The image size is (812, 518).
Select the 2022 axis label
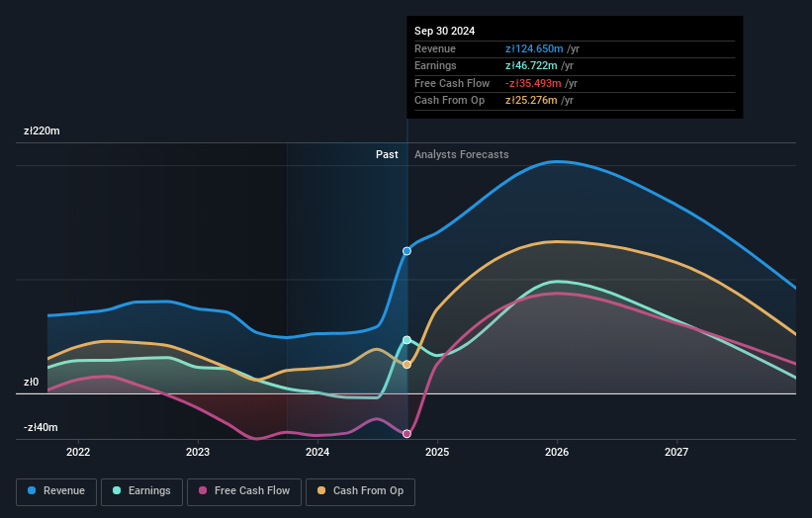pyautogui.click(x=78, y=453)
